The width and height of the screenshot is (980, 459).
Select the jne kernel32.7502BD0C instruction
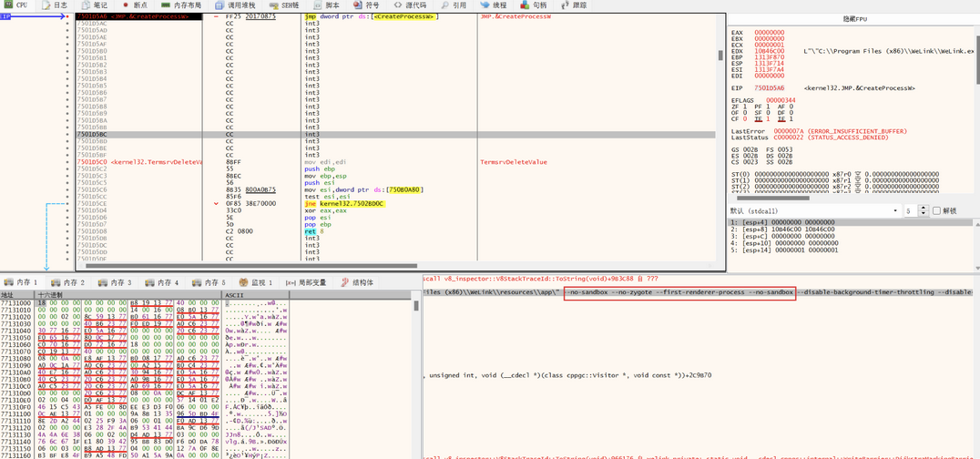[x=343, y=204]
